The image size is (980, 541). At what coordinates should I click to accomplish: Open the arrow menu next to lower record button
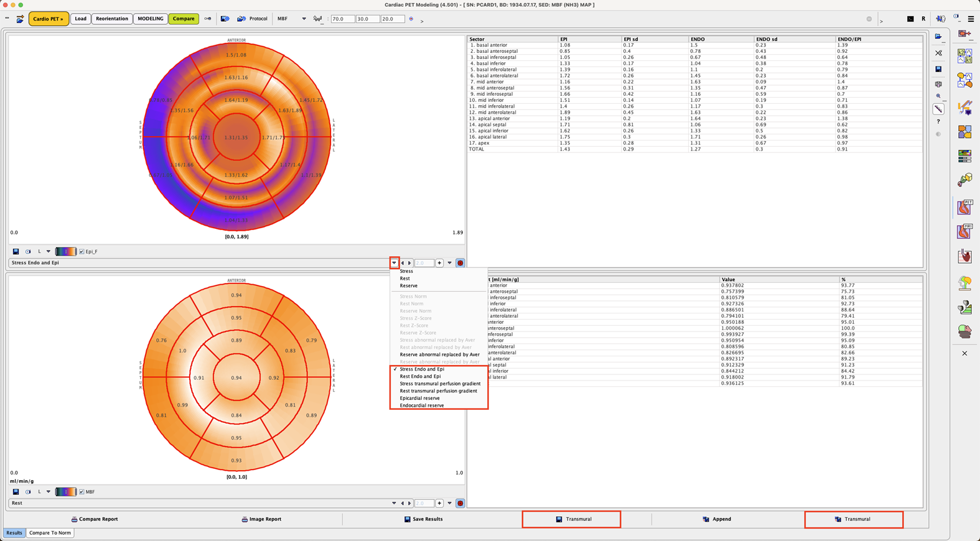click(450, 503)
